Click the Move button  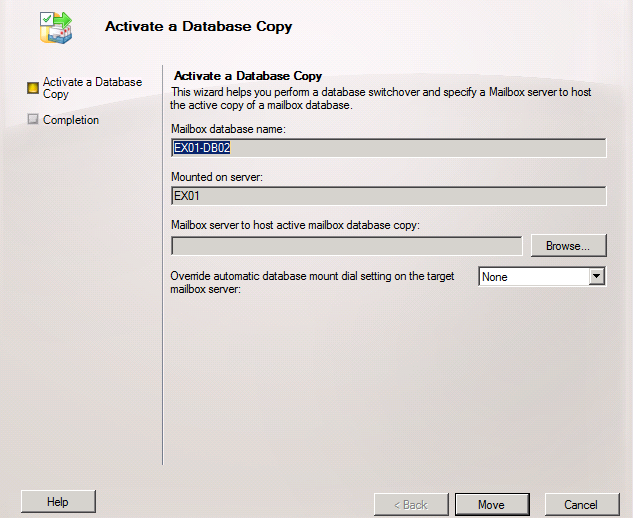click(491, 504)
